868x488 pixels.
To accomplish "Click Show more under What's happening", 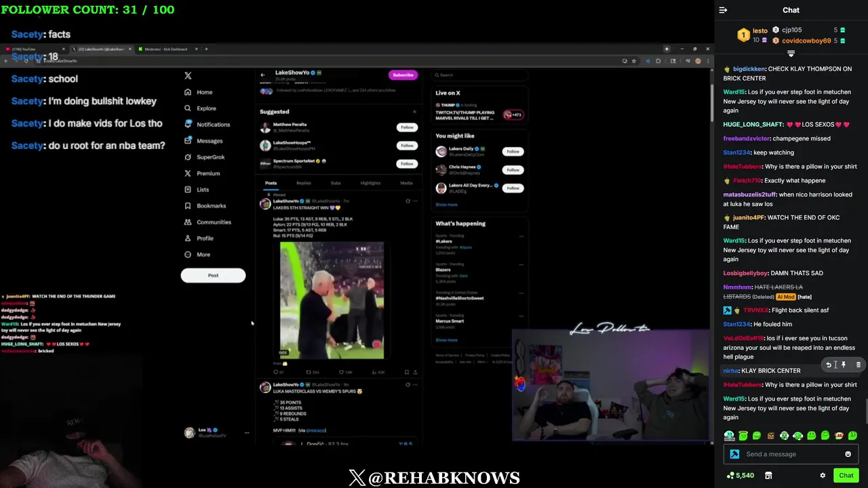I will point(446,340).
